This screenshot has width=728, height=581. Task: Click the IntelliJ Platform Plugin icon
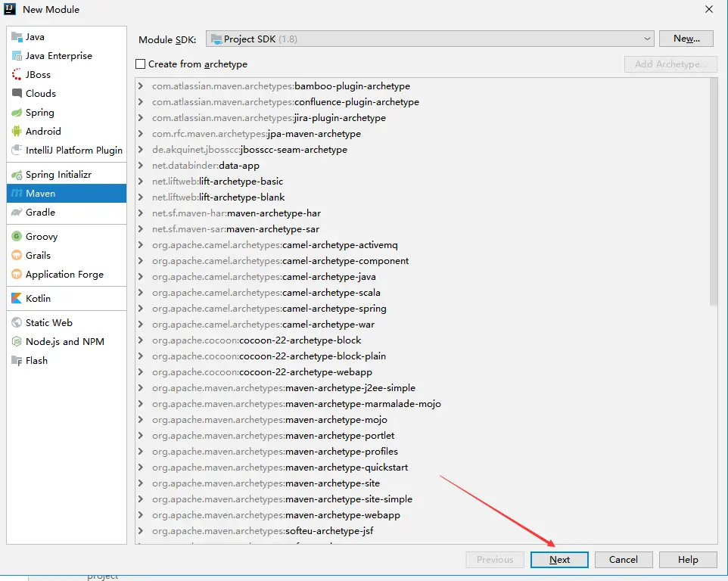tap(17, 150)
